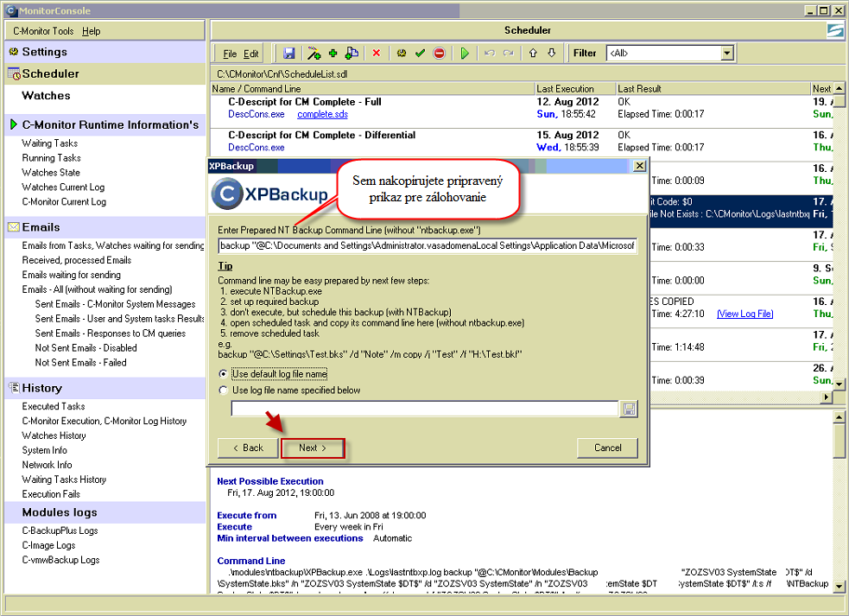
Task: Click the red stop disable icon
Action: tap(439, 53)
